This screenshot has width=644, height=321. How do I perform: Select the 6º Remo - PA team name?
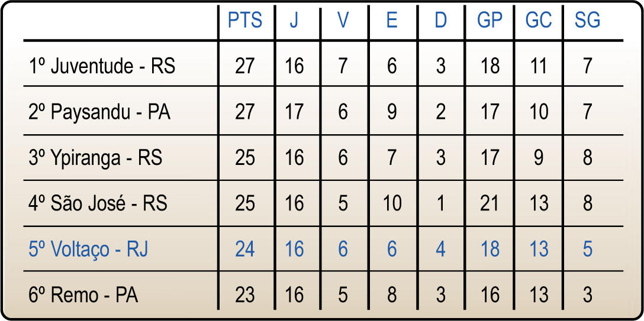click(83, 295)
